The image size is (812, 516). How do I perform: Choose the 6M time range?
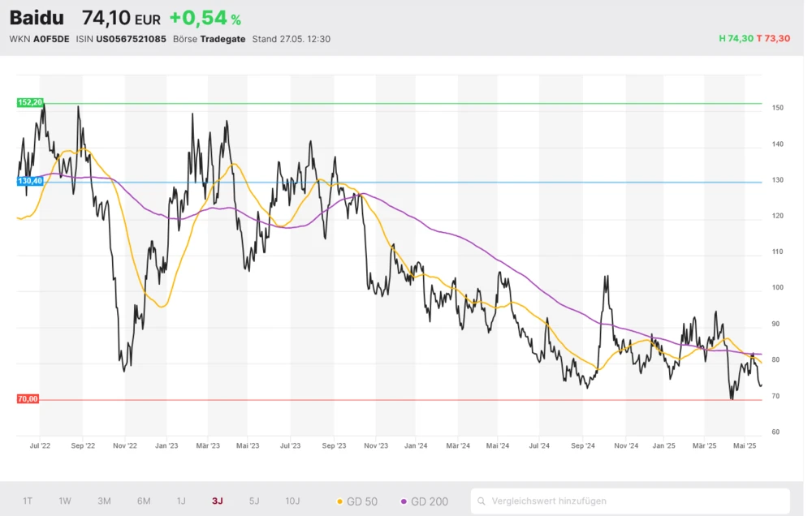point(144,501)
